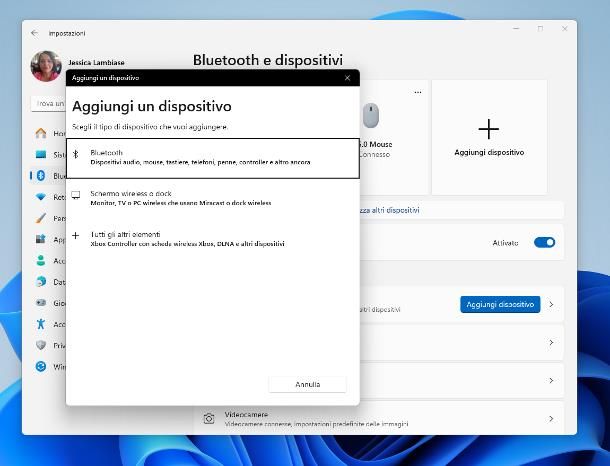This screenshot has height=466, width=610.
Task: Click the Annulla button
Action: (307, 384)
